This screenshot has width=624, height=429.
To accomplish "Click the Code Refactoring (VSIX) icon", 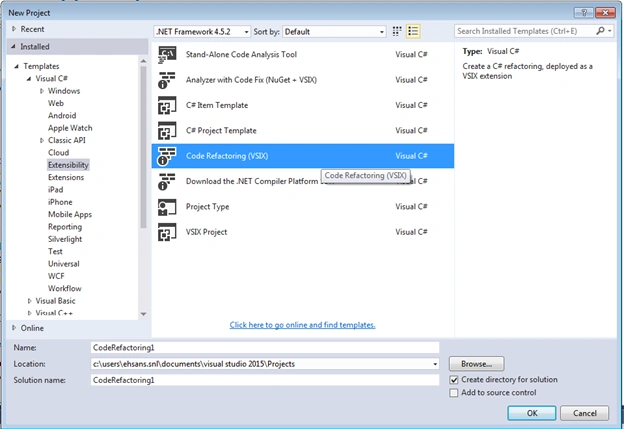I will pyautogui.click(x=167, y=156).
